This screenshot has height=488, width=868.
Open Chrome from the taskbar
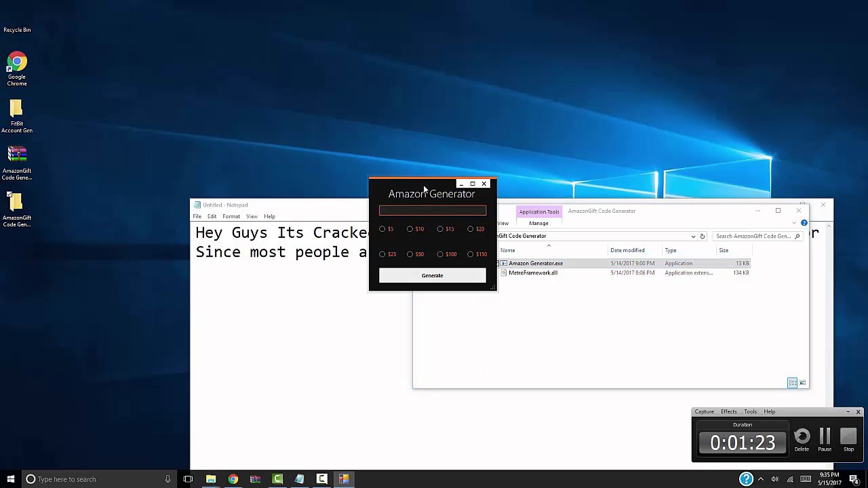pyautogui.click(x=233, y=479)
